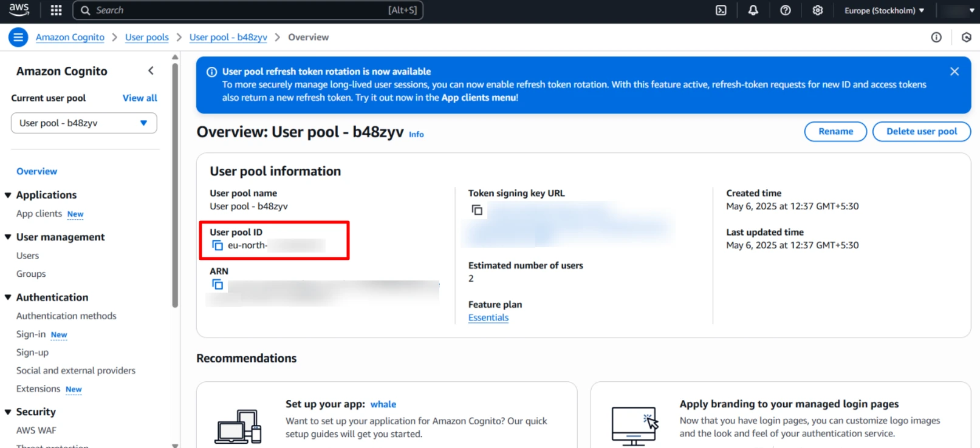Open Groups under User management
Screen dimensions: 980x448
point(31,274)
